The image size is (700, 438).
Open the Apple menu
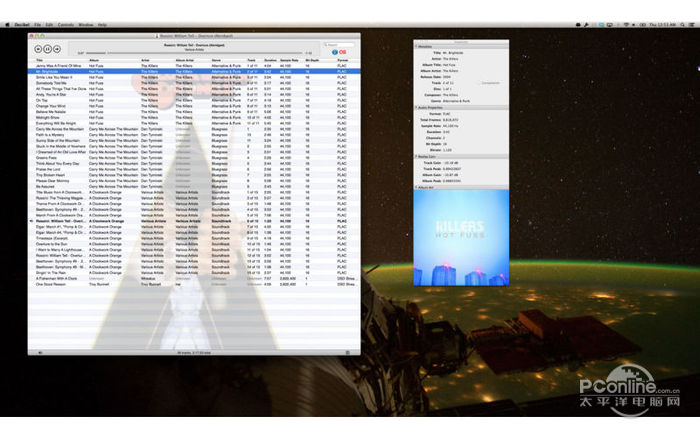point(7,25)
